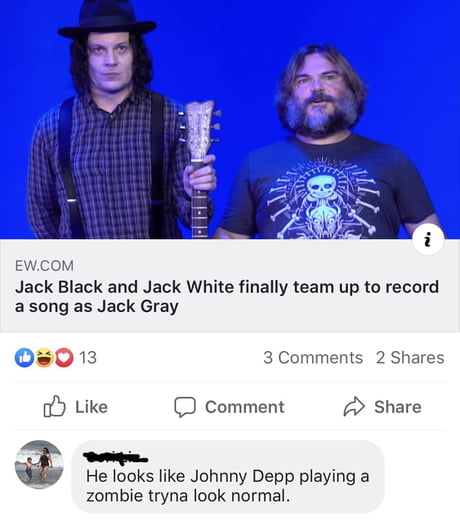
Task: Click the blue Like reaction emoji
Action: (x=24, y=358)
